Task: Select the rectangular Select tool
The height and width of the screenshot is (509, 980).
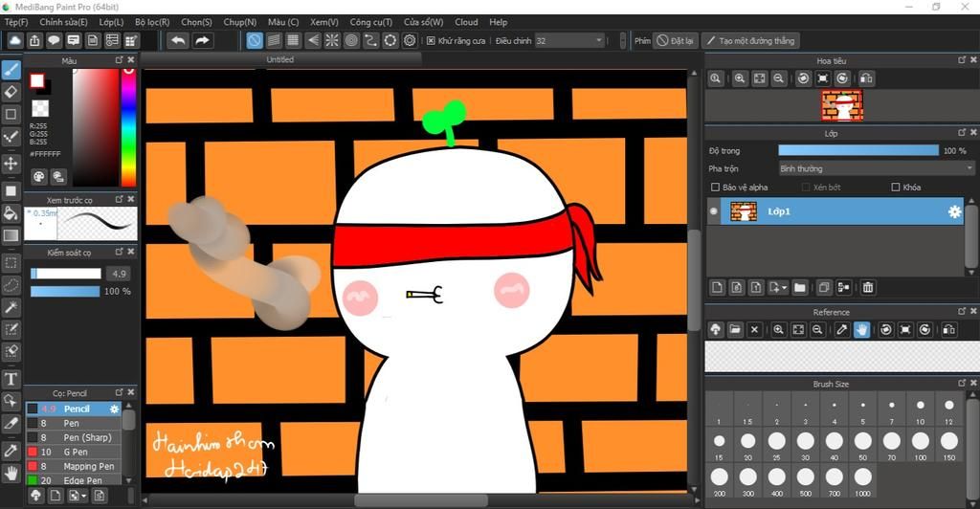Action: coord(11,263)
